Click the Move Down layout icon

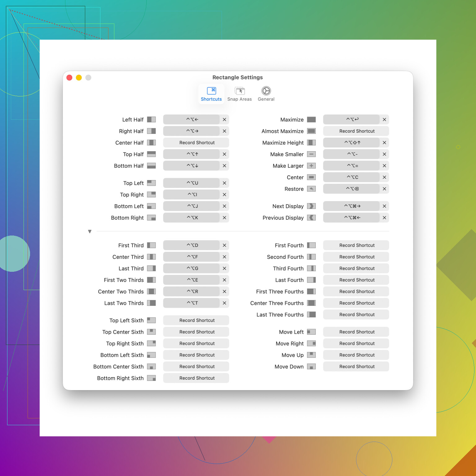pos(311,367)
